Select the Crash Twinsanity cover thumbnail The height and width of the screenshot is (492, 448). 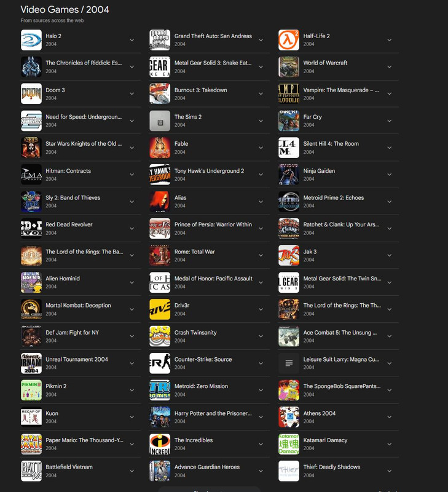(x=160, y=336)
